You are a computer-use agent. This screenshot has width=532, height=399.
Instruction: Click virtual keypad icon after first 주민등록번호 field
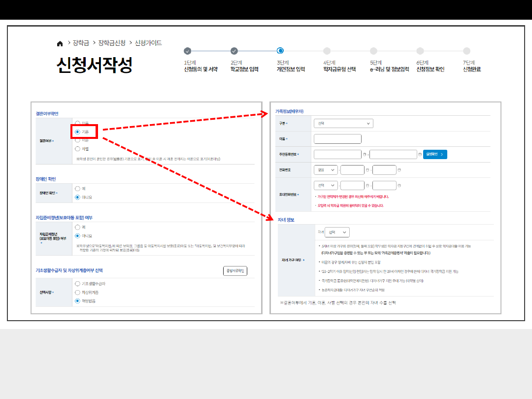pos(365,155)
